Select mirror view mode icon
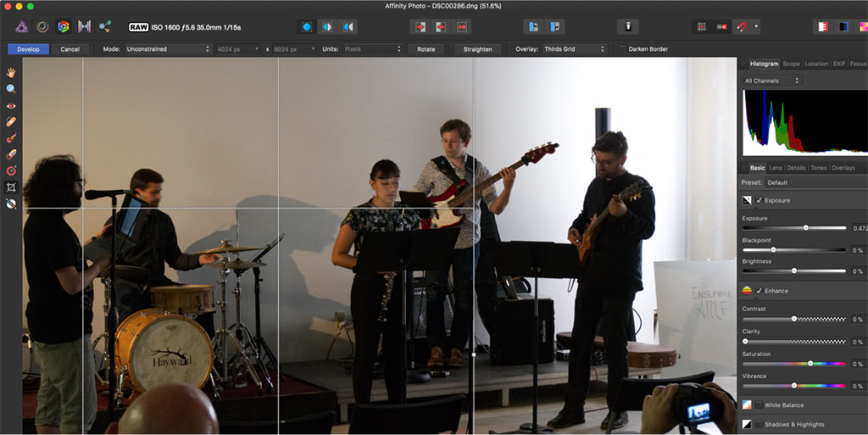 point(348,26)
